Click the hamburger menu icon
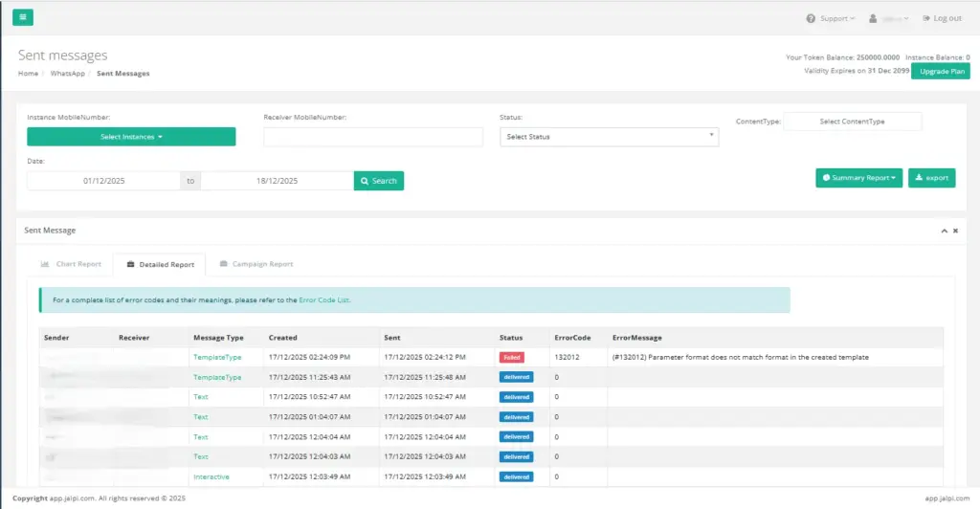 [x=23, y=17]
